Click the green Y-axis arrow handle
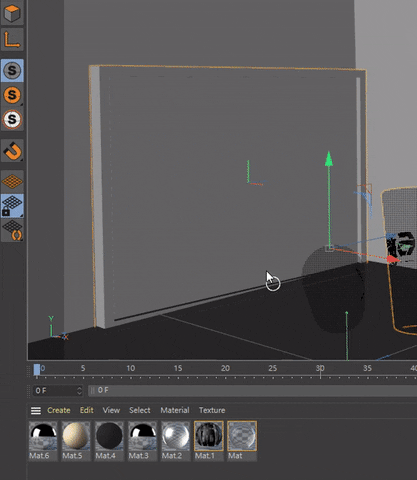417x480 pixels. click(329, 159)
